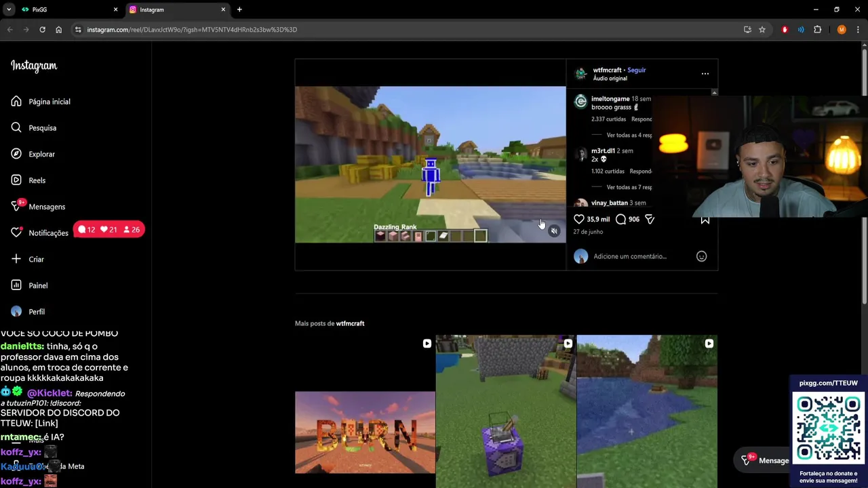This screenshot has width=868, height=488.
Task: Expand 'Ver todas as 7 respostas' replies
Action: click(x=629, y=187)
